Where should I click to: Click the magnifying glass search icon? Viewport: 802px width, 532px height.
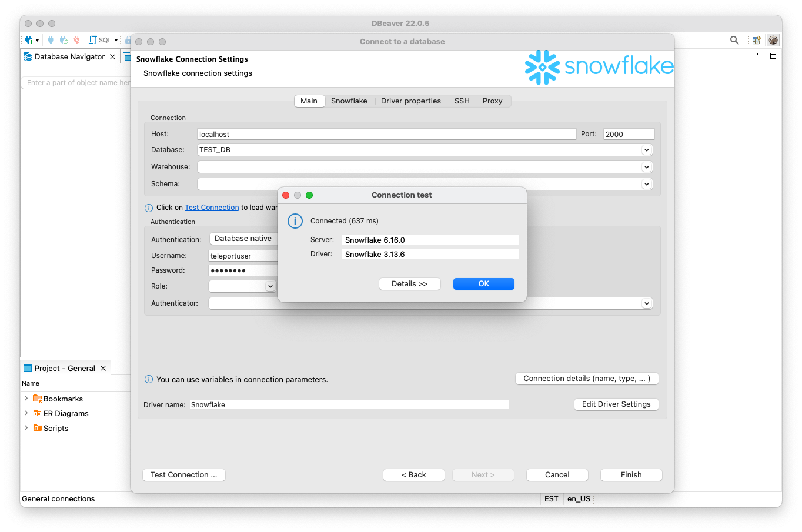[x=734, y=40]
